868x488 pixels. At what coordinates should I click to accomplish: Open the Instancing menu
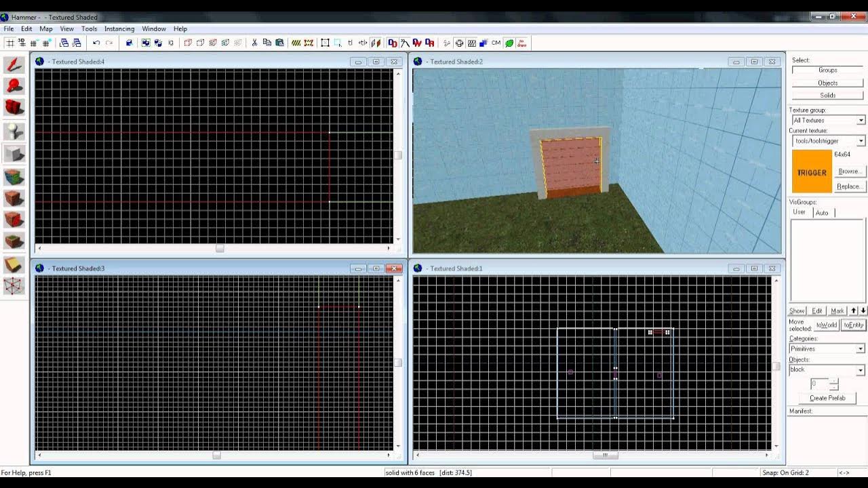click(119, 28)
